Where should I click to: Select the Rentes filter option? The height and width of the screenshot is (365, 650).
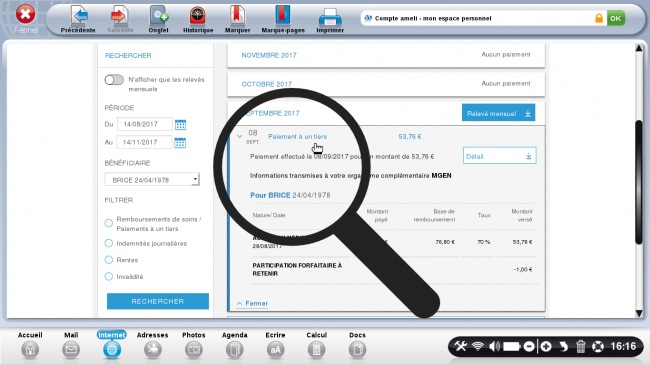pyautogui.click(x=109, y=260)
